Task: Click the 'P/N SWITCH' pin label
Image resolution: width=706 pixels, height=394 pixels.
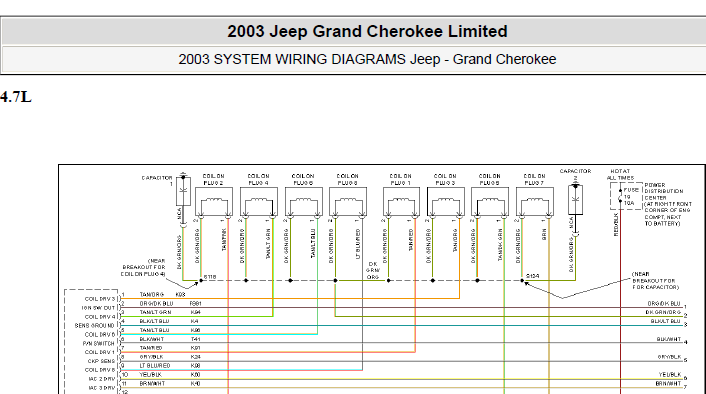Action: [x=99, y=344]
